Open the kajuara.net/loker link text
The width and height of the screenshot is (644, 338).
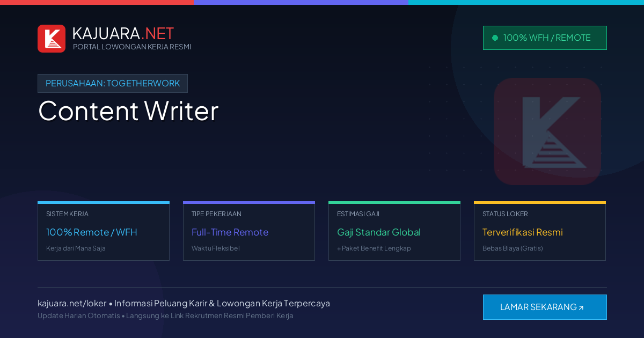coord(72,303)
